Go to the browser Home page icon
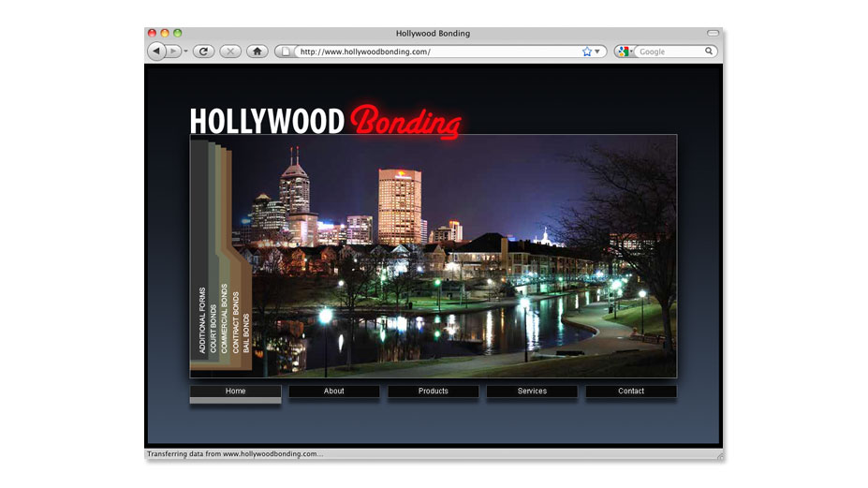 257,52
